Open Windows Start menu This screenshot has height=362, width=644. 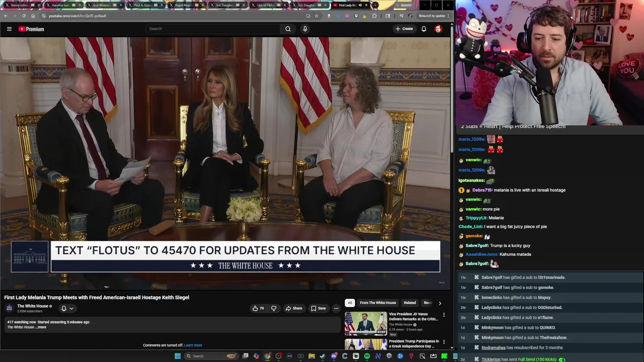[178, 356]
